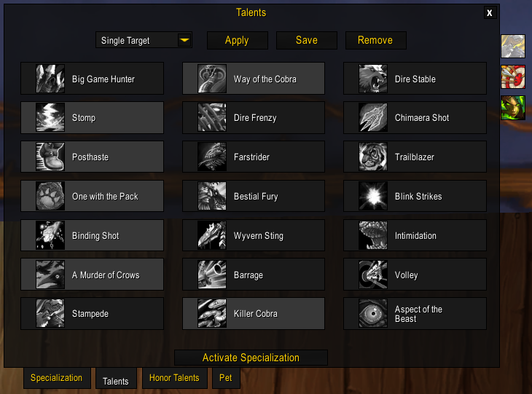
Task: Click the Dire Stable wolf icon
Action: click(373, 79)
